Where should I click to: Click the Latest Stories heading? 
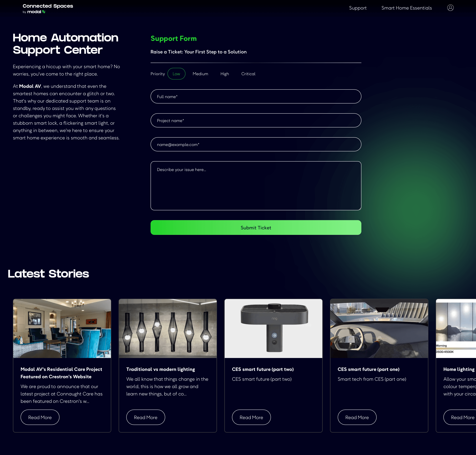(x=48, y=274)
